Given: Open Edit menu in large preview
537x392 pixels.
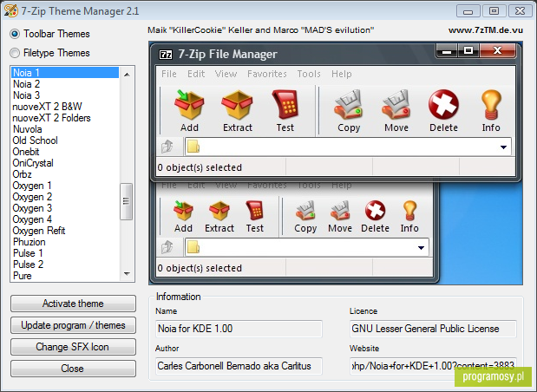Looking at the screenshot, I should (196, 74).
